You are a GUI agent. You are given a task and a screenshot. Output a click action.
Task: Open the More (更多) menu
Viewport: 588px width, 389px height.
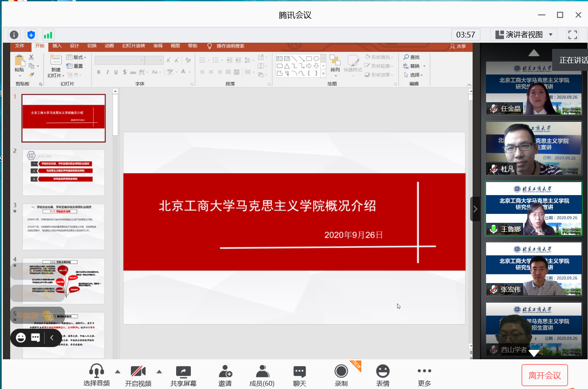coord(424,376)
